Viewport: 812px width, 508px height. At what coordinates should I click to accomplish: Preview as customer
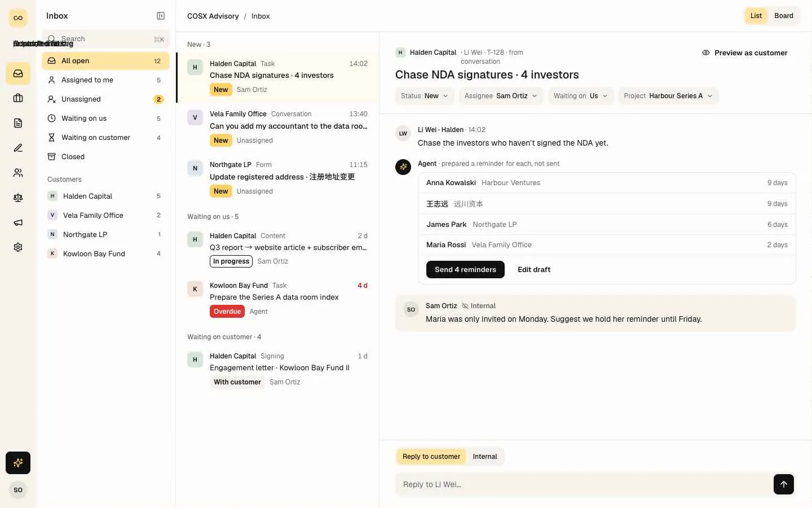(x=745, y=53)
